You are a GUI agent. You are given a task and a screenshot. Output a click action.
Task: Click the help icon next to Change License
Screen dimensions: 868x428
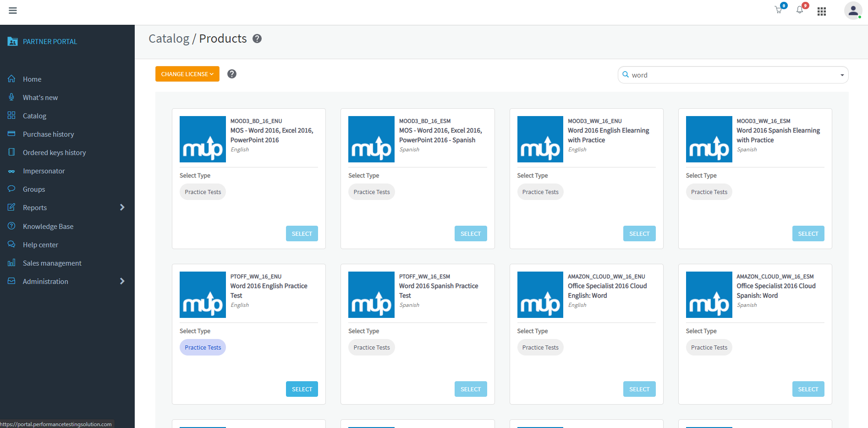pyautogui.click(x=232, y=74)
